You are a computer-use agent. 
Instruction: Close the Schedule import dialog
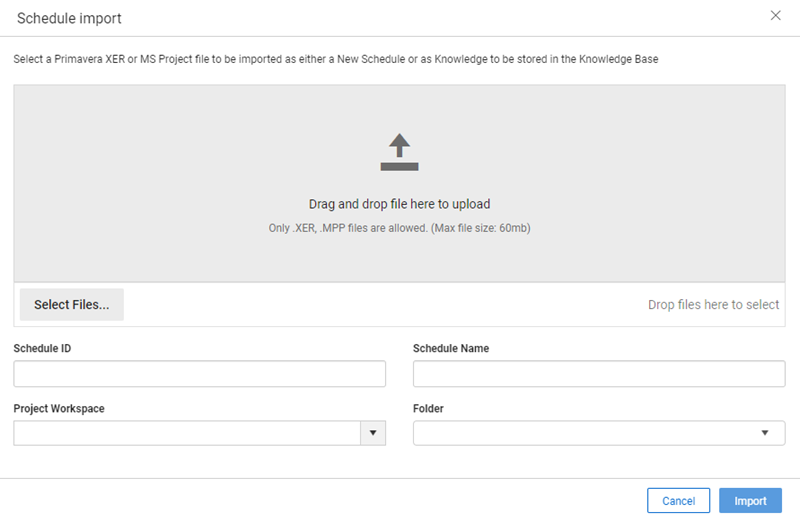click(x=775, y=15)
